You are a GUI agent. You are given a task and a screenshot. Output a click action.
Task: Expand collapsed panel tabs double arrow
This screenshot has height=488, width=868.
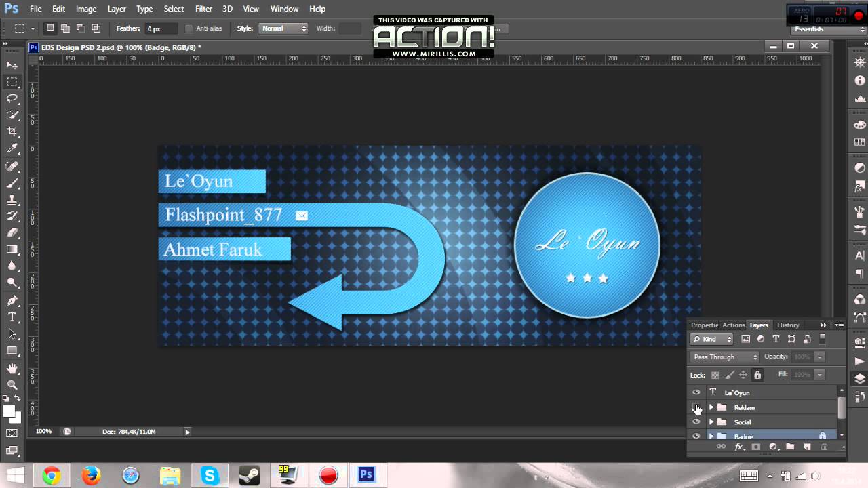(824, 325)
